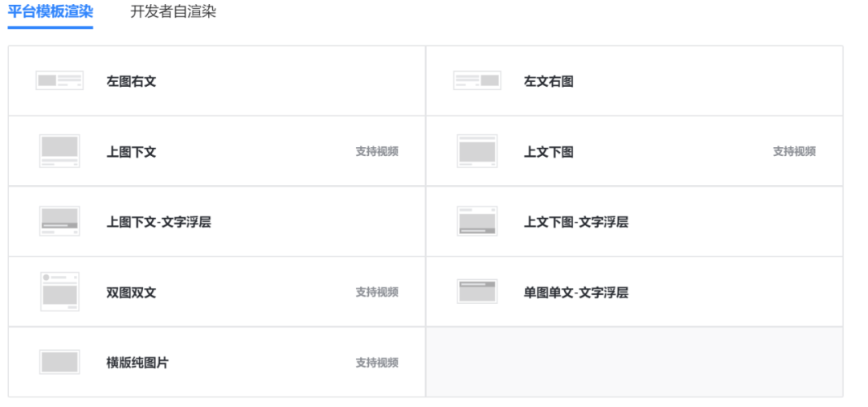868x407 pixels.
Task: Select the 上图下文 template thumbnail icon
Action: tap(59, 150)
